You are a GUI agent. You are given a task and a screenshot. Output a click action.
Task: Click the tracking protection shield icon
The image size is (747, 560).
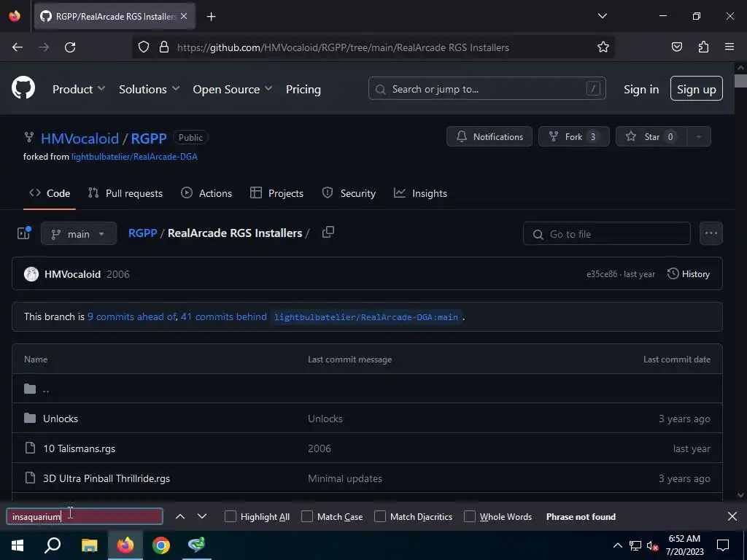tap(144, 47)
